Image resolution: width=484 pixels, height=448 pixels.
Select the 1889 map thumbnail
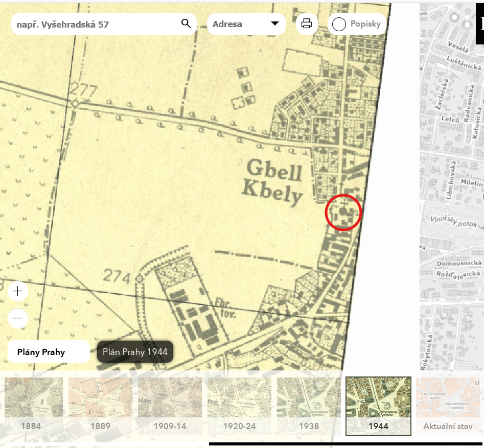coord(100,406)
